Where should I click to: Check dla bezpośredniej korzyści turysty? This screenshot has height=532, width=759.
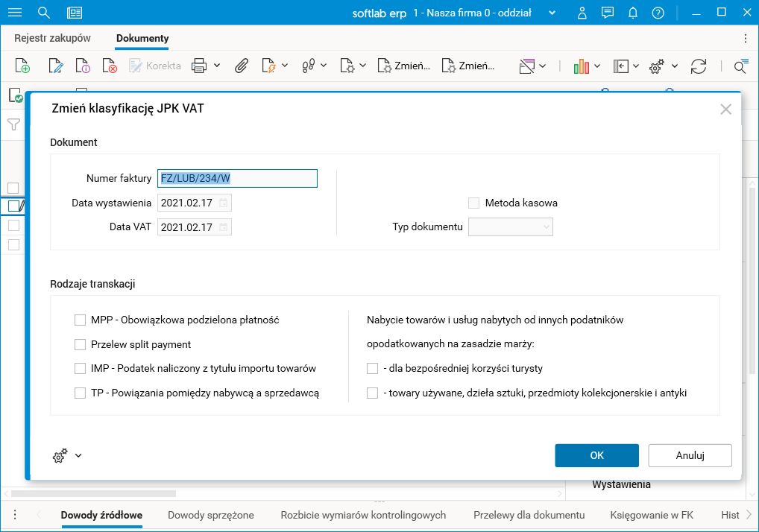click(372, 369)
